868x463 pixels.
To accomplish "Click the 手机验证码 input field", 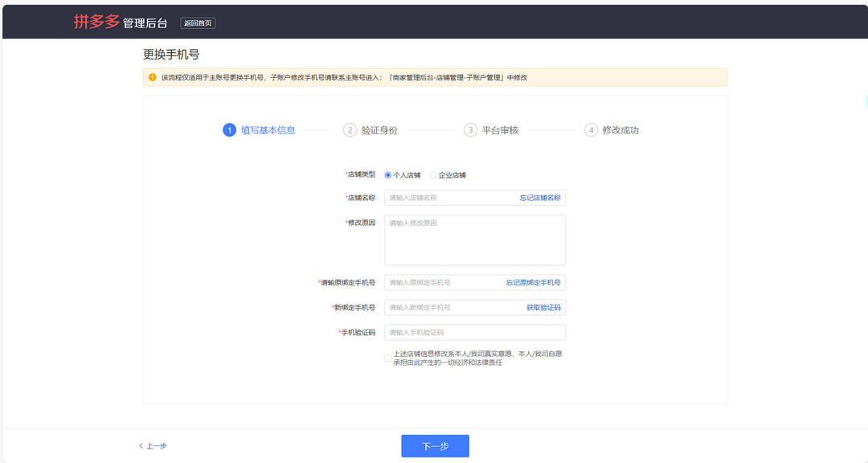I will [x=474, y=333].
